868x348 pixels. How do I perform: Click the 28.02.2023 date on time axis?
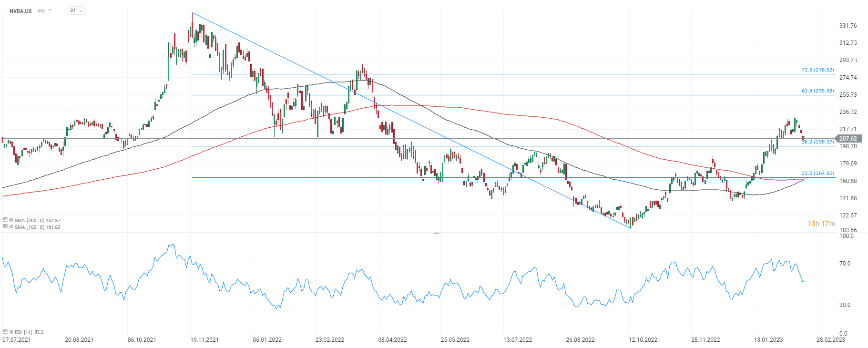tap(831, 340)
